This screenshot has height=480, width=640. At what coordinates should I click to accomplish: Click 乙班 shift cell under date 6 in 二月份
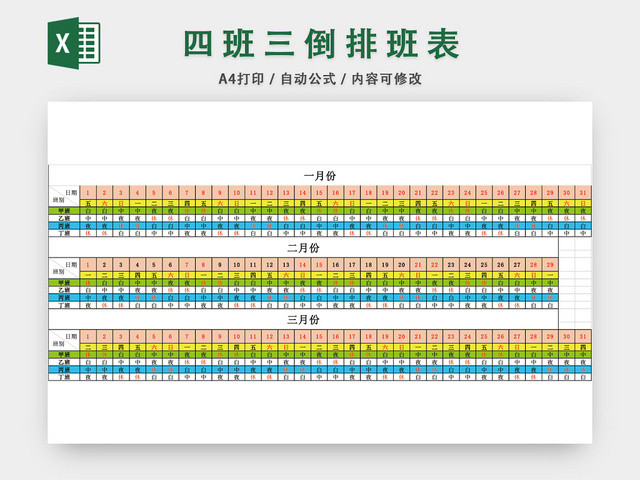(171, 290)
